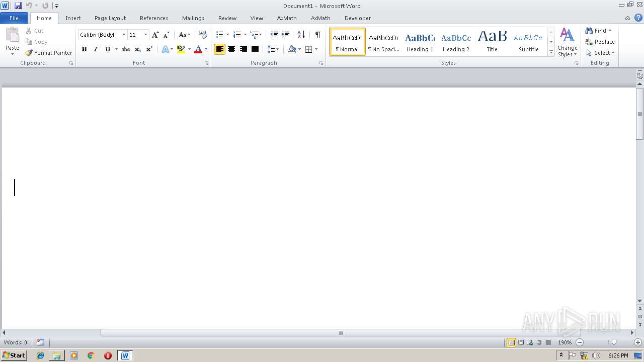Open the Font dialog launcher

(x=206, y=63)
